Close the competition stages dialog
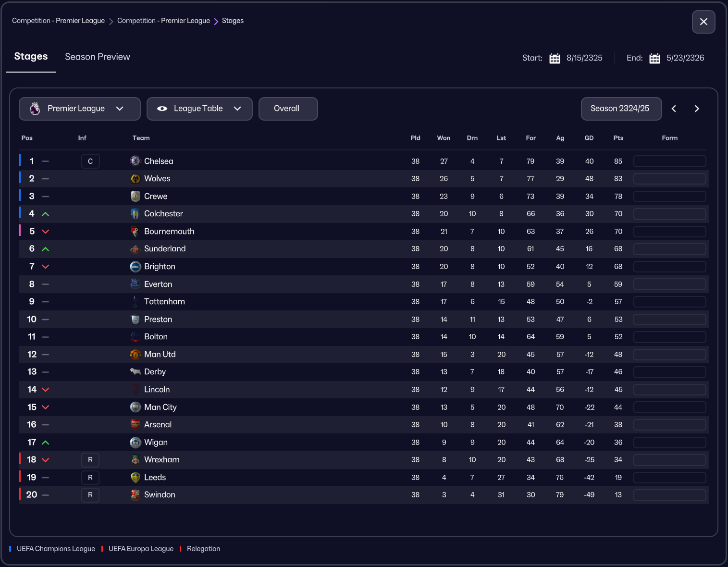The image size is (728, 567). tap(703, 22)
